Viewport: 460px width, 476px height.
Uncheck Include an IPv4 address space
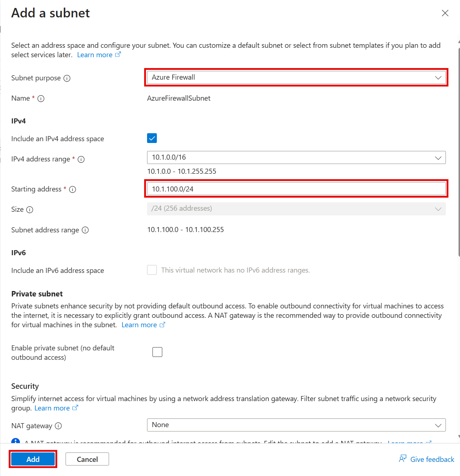click(152, 138)
